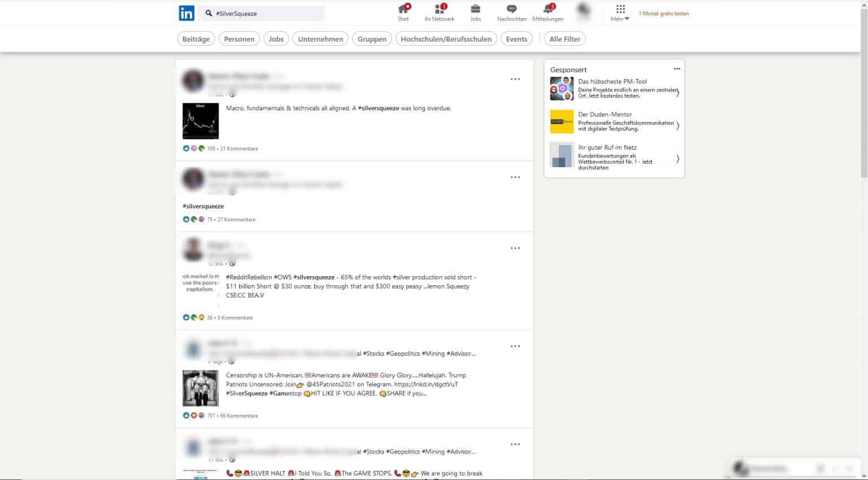Expand 'Ihr guter Ruf im Netz' chevron
Viewport: 868px width, 480px height.
click(678, 159)
